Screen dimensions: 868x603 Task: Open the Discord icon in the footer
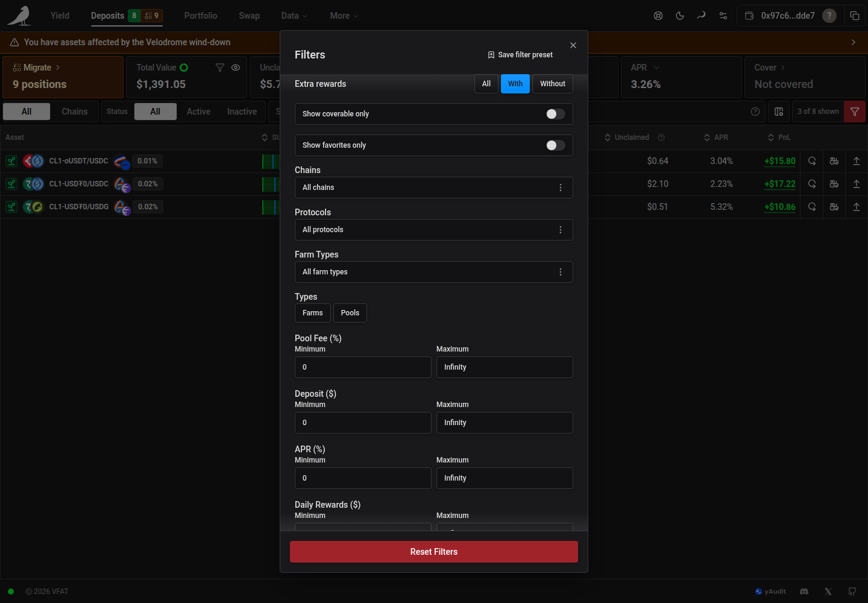pos(804,592)
